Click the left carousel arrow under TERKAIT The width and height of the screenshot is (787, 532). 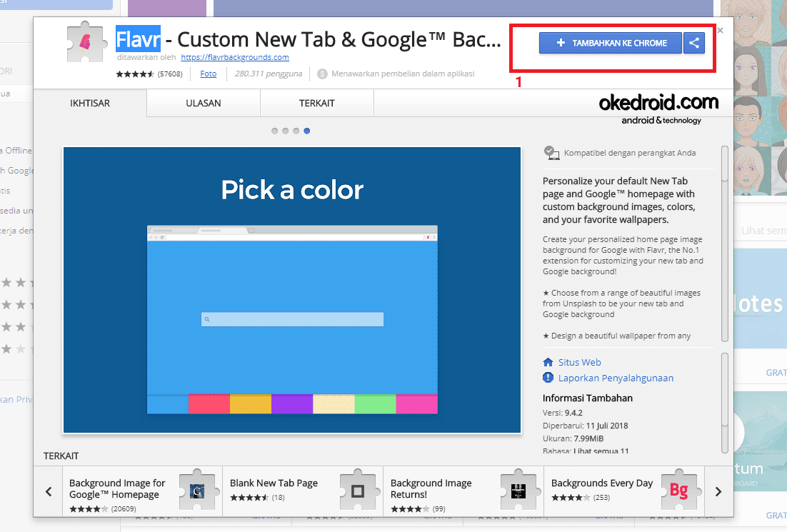click(x=49, y=491)
